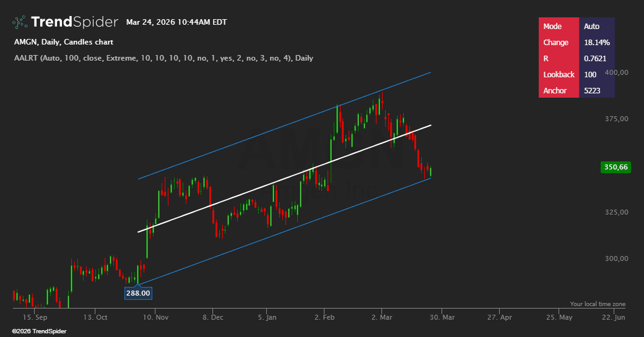644x337 pixels.
Task: Click the 15. Sep date axis label
Action: 35,317
